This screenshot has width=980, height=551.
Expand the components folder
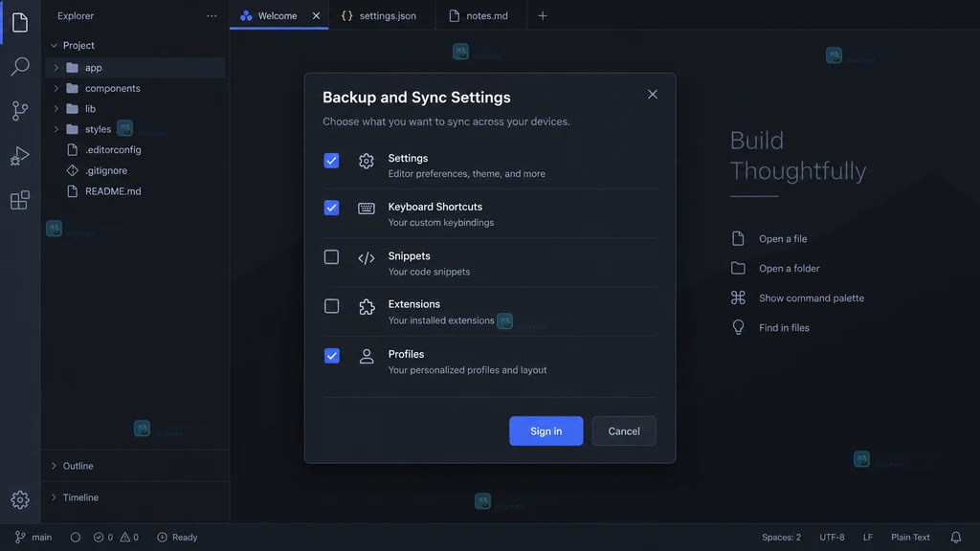[x=56, y=88]
